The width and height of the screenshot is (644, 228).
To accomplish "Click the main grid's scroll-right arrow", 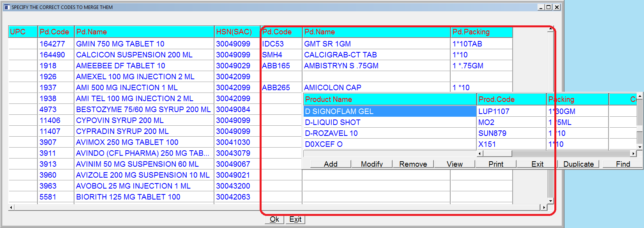I will [x=544, y=207].
